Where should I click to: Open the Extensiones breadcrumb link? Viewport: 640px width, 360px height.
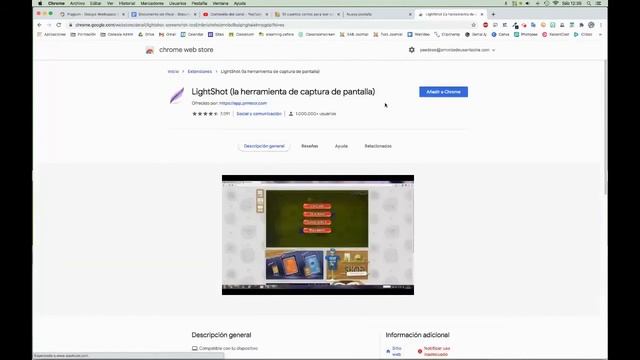point(200,71)
